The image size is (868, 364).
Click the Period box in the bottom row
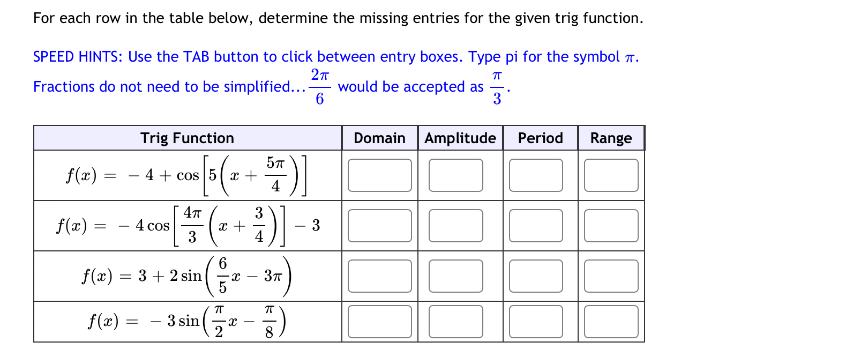click(536, 321)
